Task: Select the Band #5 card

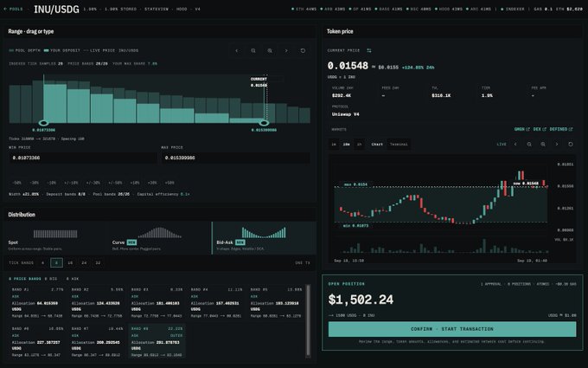Action: (x=276, y=303)
